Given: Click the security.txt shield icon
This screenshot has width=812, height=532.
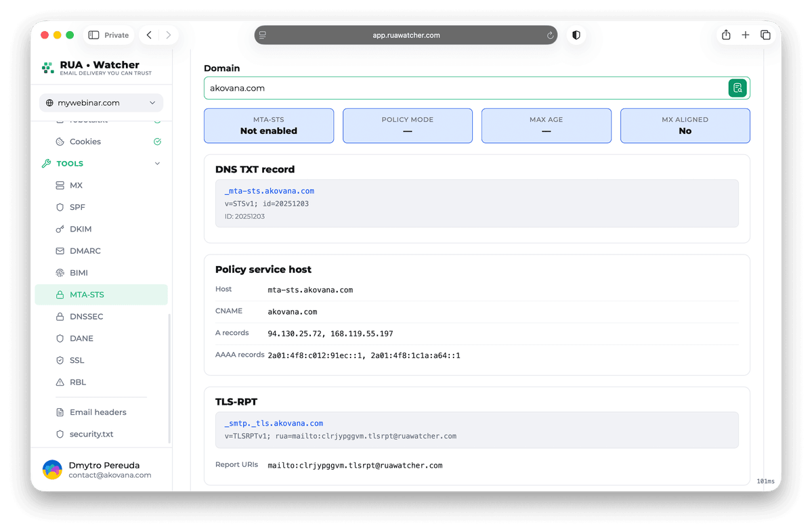Looking at the screenshot, I should tap(60, 434).
